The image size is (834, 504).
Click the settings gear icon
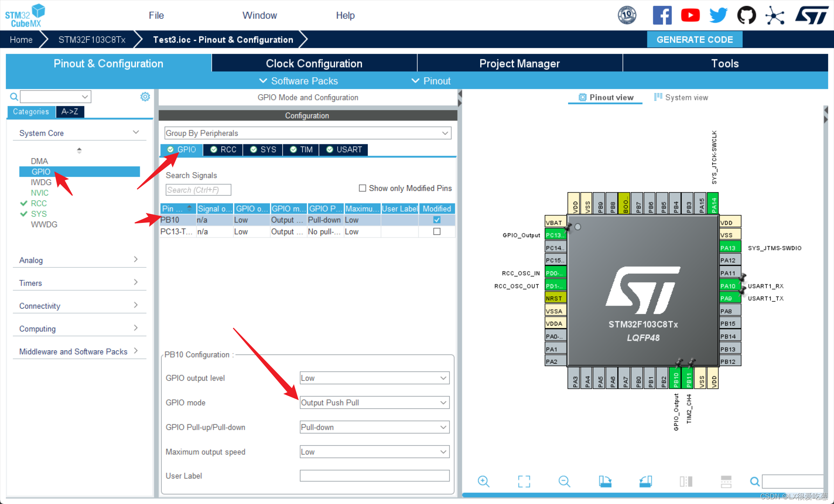coord(145,96)
